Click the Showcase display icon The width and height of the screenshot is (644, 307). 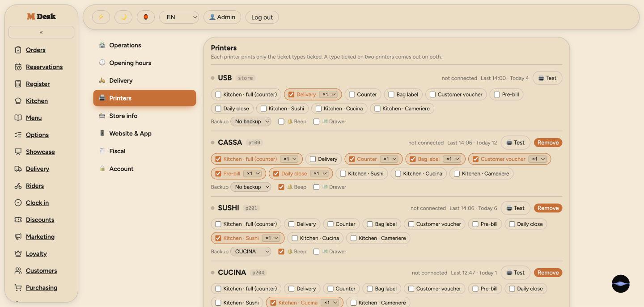18,152
